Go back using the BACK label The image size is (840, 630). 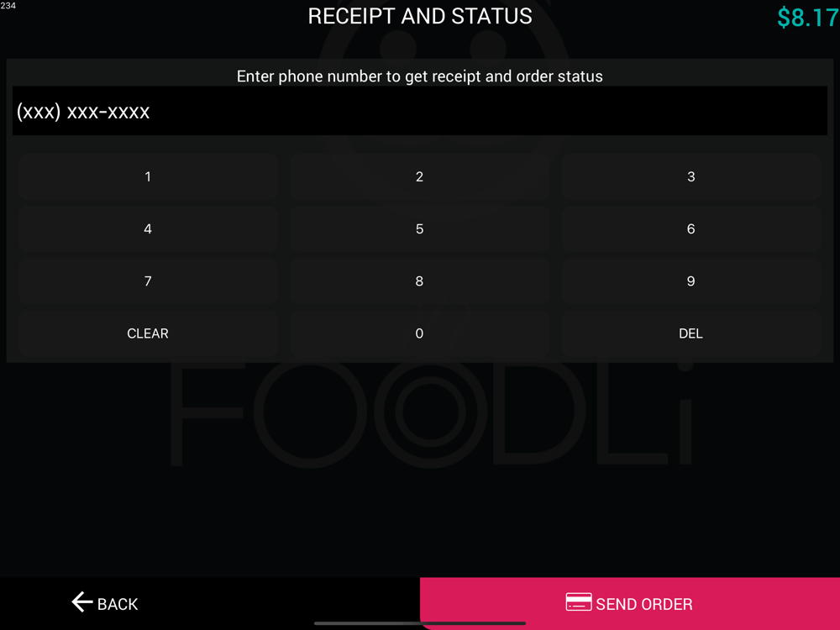(x=118, y=604)
